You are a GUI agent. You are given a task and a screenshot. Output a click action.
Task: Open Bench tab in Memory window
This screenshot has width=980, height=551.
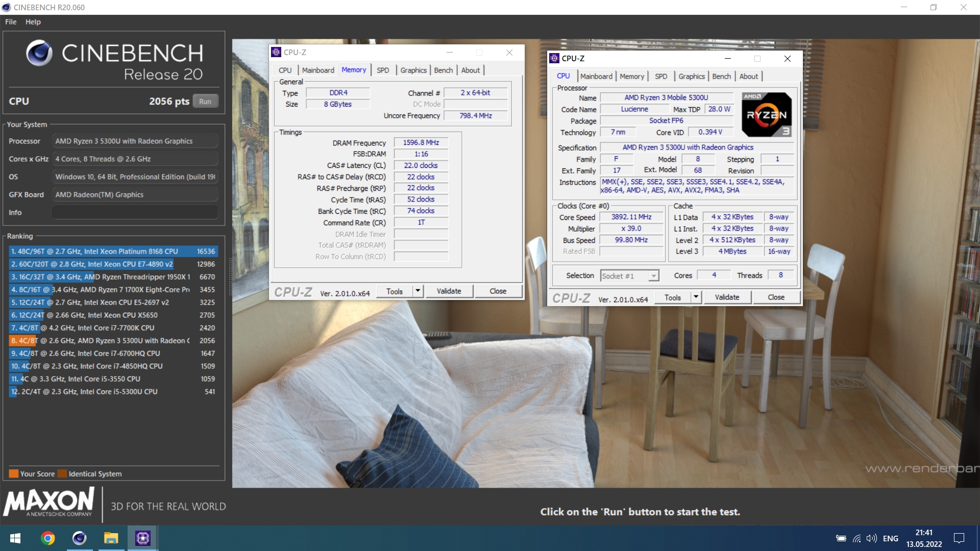point(444,70)
